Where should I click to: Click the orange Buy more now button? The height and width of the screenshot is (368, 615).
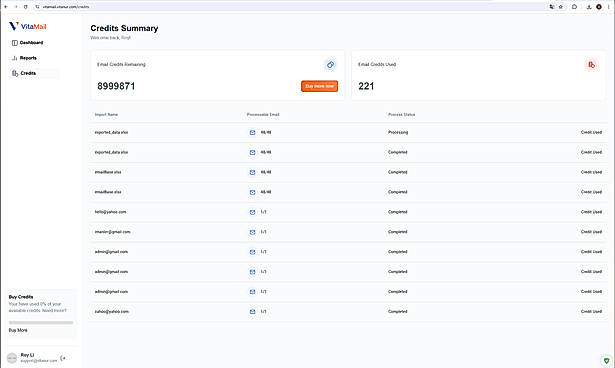tap(319, 86)
